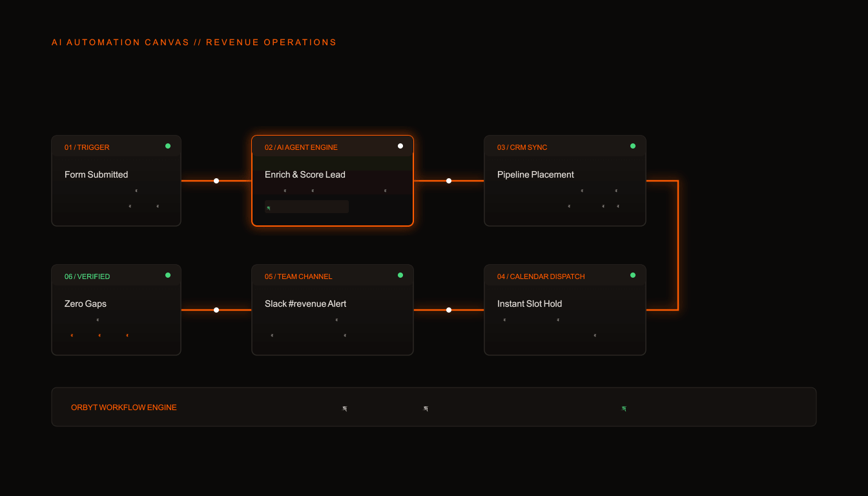Select the "Zero Gaps" node title

[x=85, y=304]
